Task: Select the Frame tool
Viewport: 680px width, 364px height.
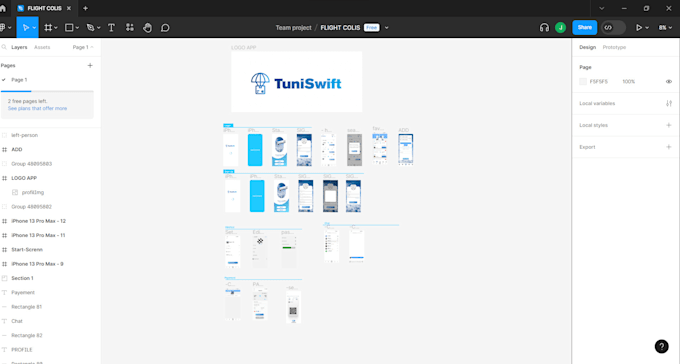Action: 48,28
